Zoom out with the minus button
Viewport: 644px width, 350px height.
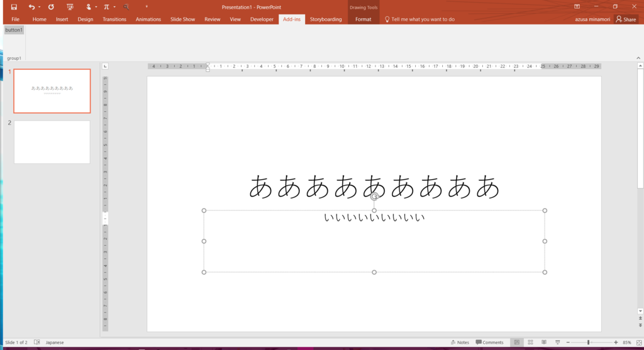568,342
